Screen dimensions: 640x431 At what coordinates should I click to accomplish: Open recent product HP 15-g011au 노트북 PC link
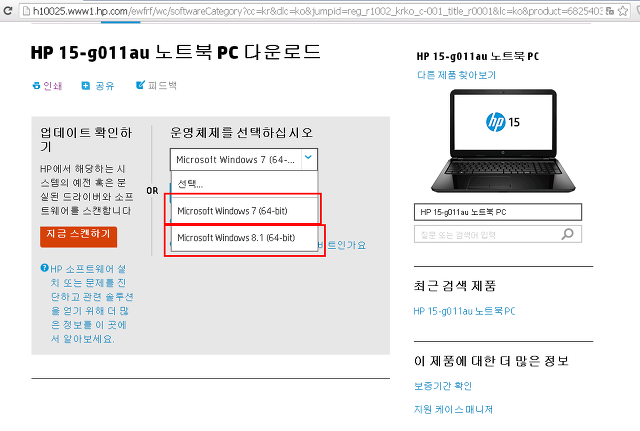click(x=464, y=311)
